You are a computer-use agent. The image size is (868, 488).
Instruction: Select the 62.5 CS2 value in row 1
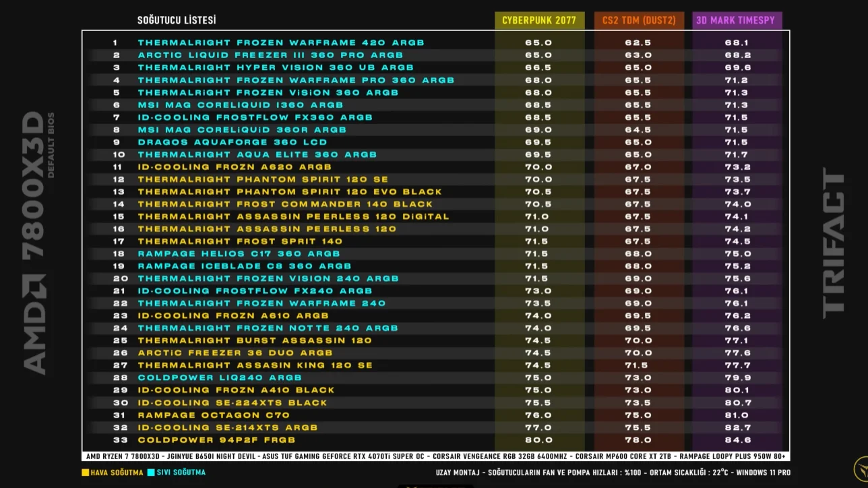[638, 42]
